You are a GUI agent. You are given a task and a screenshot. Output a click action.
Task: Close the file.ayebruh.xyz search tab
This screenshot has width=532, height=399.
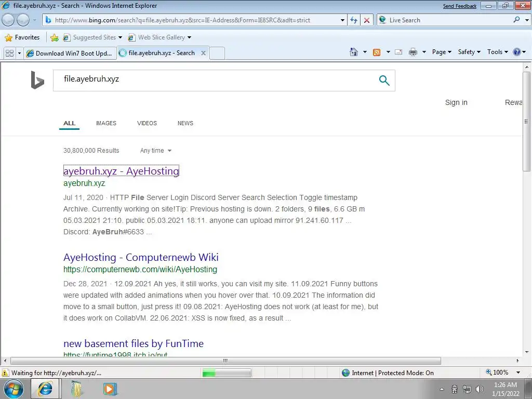(x=203, y=53)
